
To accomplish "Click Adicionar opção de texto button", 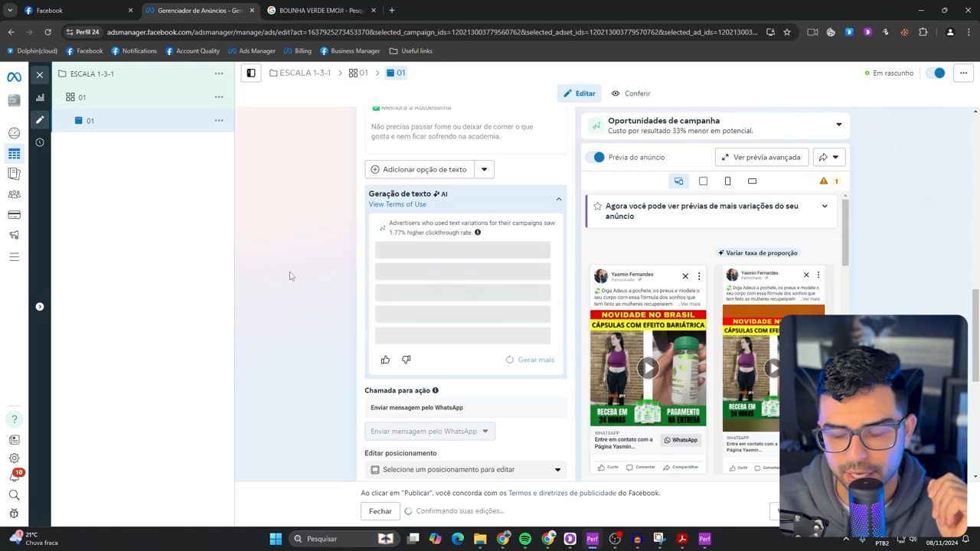I will (x=420, y=169).
